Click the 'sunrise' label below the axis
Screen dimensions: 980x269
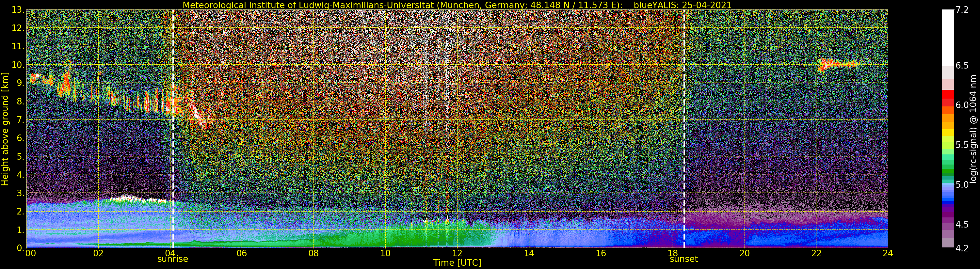[173, 259]
